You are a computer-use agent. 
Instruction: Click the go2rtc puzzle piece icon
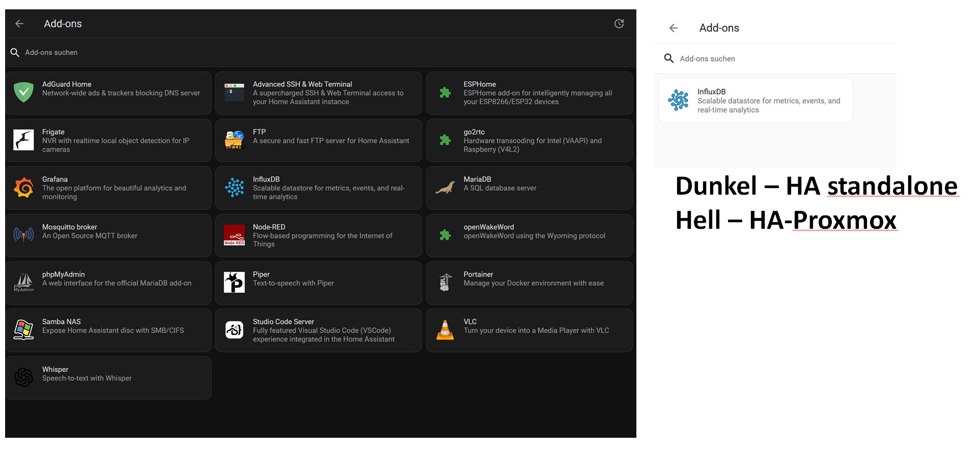(x=445, y=140)
